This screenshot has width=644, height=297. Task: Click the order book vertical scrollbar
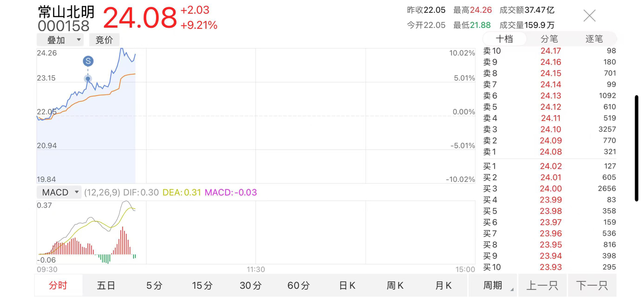(x=636, y=148)
